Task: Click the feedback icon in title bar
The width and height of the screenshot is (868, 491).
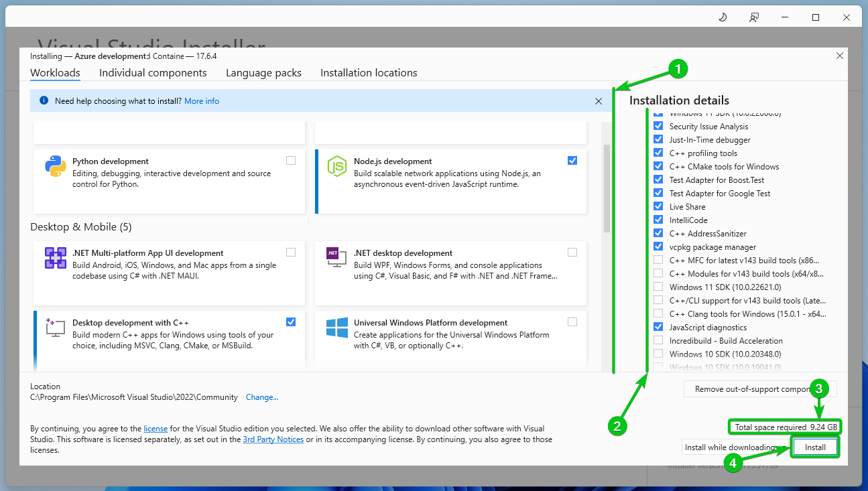Action: (755, 17)
